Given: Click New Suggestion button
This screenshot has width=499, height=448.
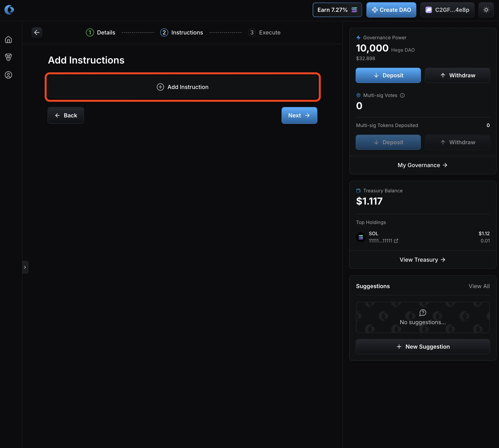Looking at the screenshot, I should (x=423, y=347).
